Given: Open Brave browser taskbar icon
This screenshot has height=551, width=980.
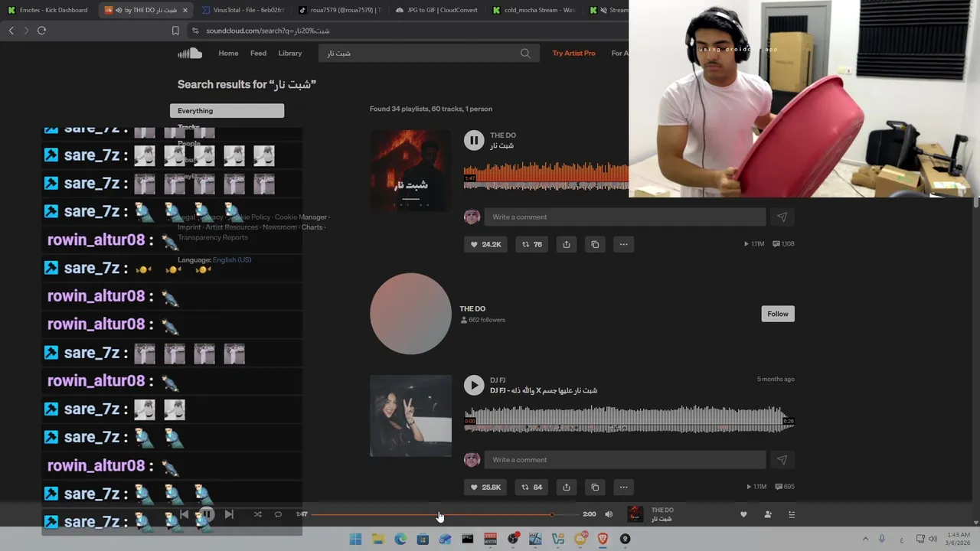Looking at the screenshot, I should [x=603, y=539].
